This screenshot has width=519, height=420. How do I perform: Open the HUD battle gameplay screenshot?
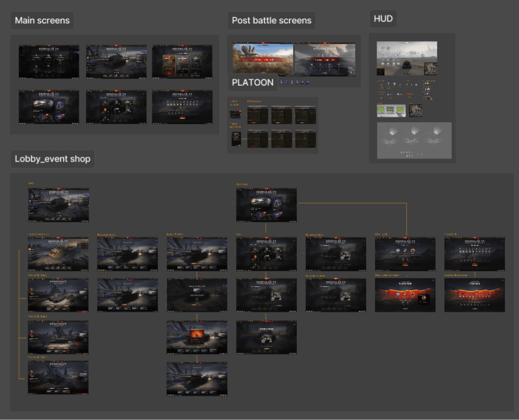[x=407, y=59]
